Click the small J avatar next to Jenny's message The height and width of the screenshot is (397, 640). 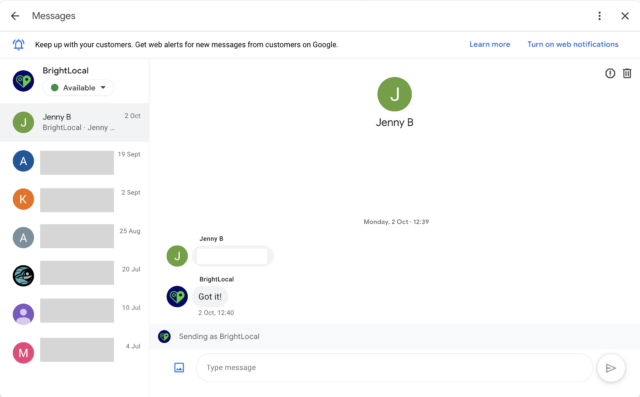[177, 256]
